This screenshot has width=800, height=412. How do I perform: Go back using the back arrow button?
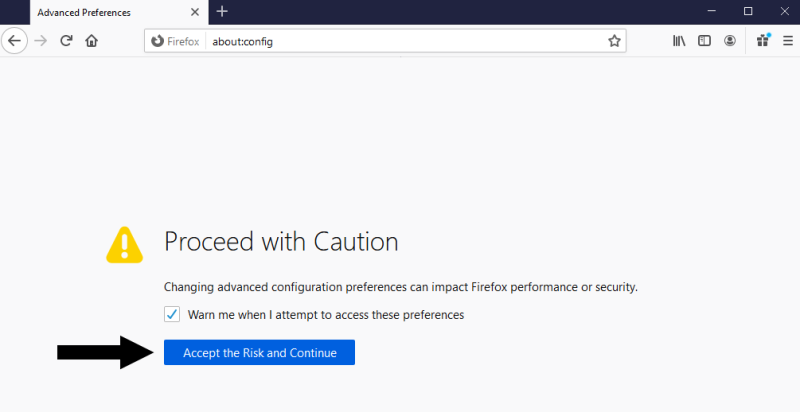14,41
